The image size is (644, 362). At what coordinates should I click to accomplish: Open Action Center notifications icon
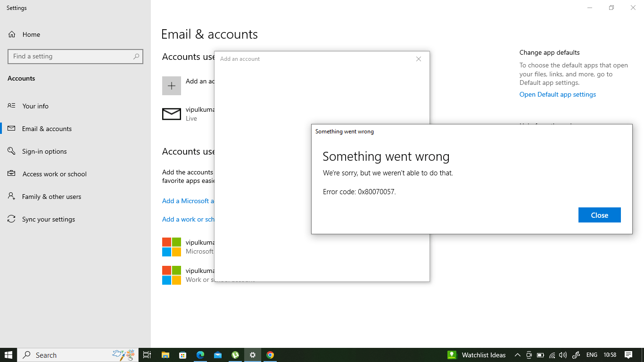628,355
